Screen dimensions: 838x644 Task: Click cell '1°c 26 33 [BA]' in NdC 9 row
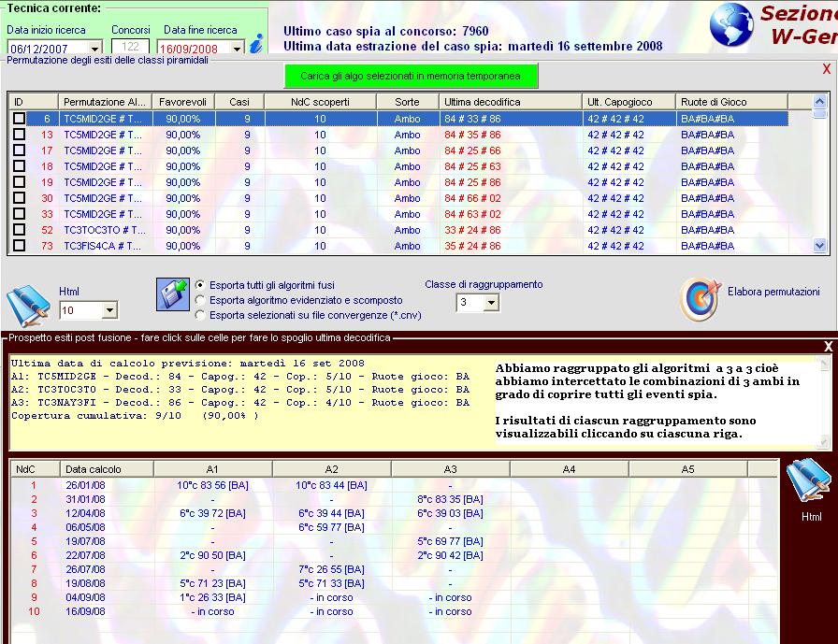click(x=212, y=597)
